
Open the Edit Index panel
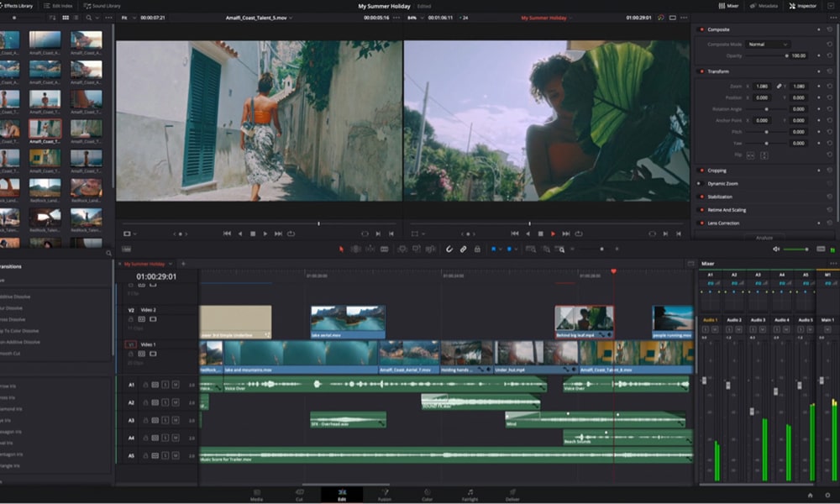[x=58, y=6]
